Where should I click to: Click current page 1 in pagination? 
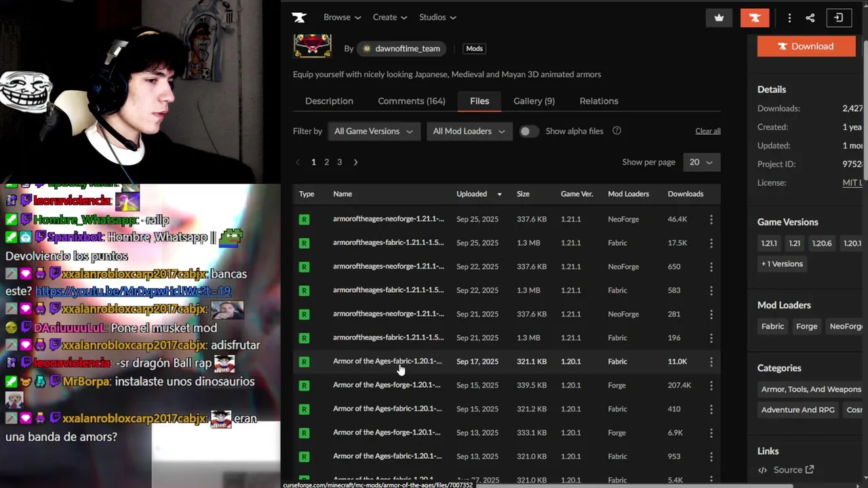point(313,163)
